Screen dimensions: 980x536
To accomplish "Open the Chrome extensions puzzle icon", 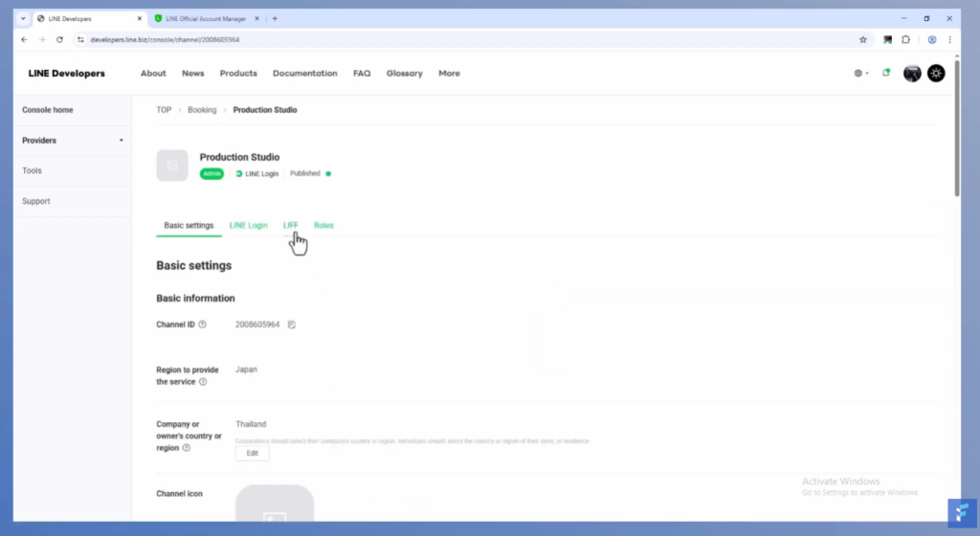I will pos(905,39).
